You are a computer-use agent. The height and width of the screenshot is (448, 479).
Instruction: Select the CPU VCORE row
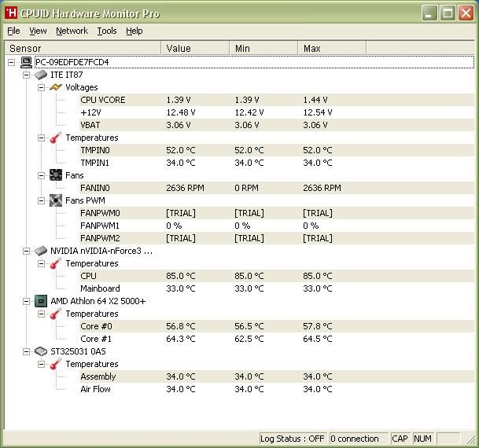coord(102,100)
